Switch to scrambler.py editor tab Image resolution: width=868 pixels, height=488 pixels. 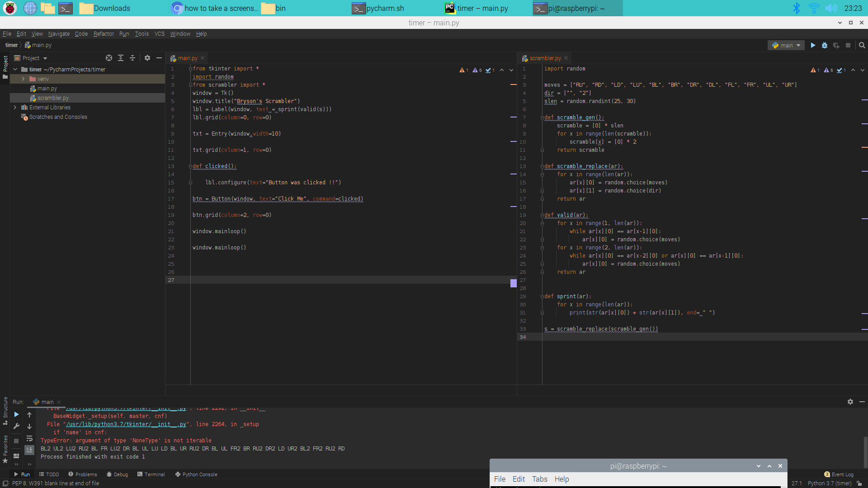pyautogui.click(x=545, y=58)
